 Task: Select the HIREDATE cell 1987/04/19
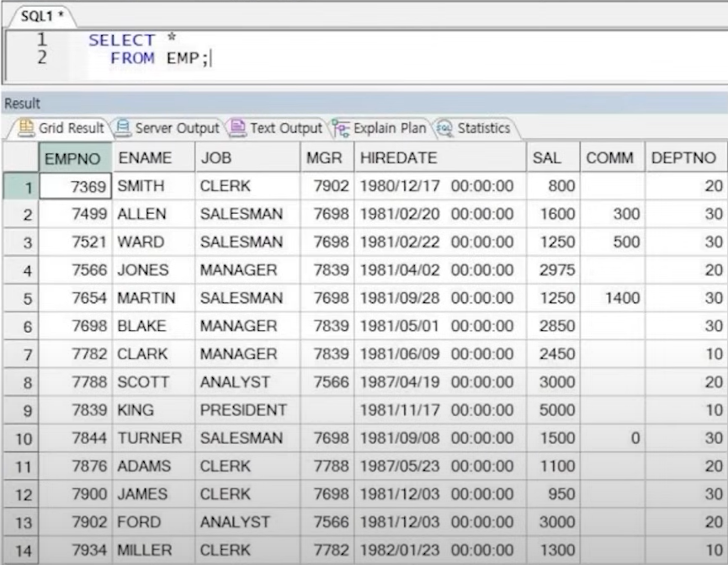[441, 382]
